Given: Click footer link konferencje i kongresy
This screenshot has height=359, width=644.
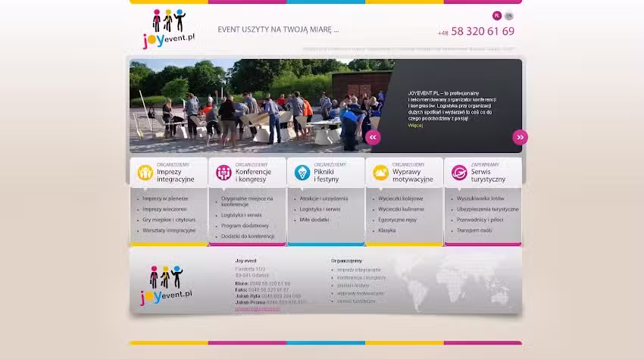Looking at the screenshot, I should pyautogui.click(x=362, y=278).
